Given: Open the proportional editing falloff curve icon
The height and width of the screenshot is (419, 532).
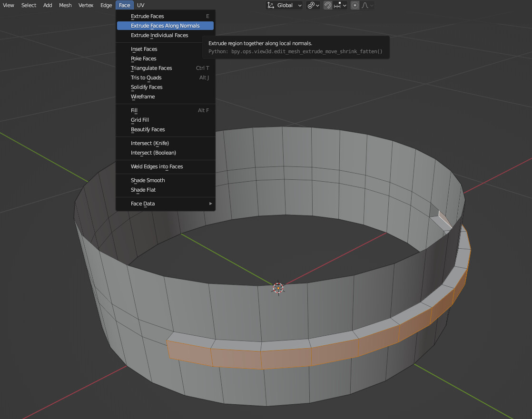Looking at the screenshot, I should click(x=365, y=5).
